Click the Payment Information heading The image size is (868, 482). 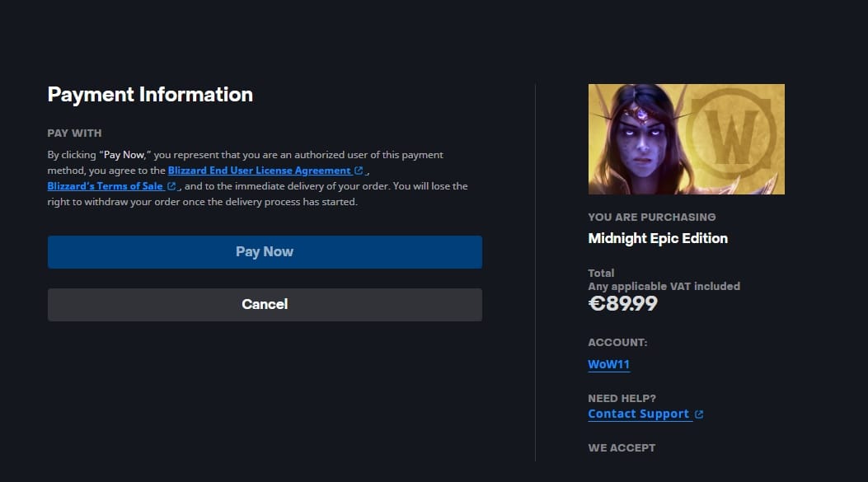149,94
